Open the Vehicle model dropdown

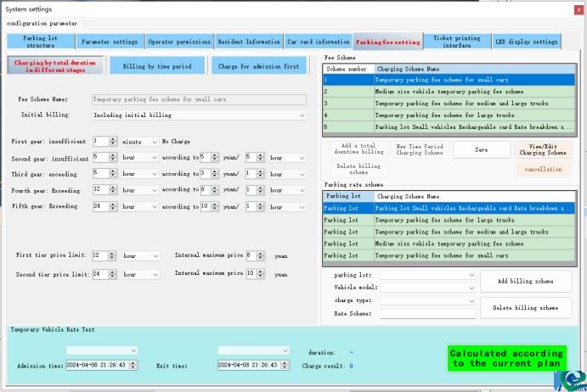(x=427, y=288)
